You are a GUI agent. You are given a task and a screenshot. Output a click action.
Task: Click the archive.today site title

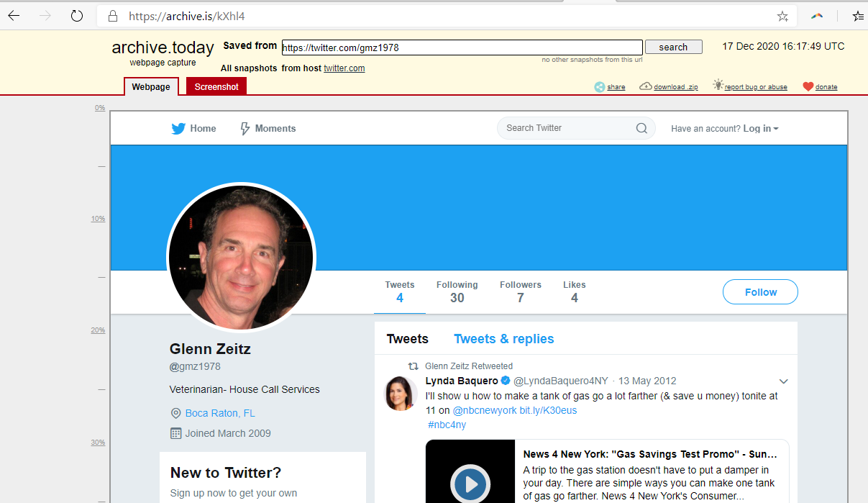[x=163, y=48]
